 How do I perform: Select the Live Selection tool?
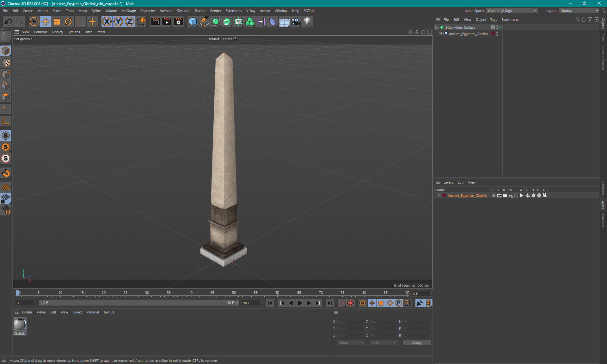(x=34, y=21)
